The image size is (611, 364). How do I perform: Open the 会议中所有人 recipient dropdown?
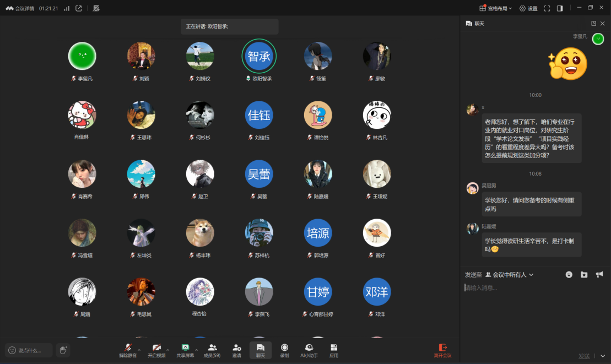tap(509, 274)
